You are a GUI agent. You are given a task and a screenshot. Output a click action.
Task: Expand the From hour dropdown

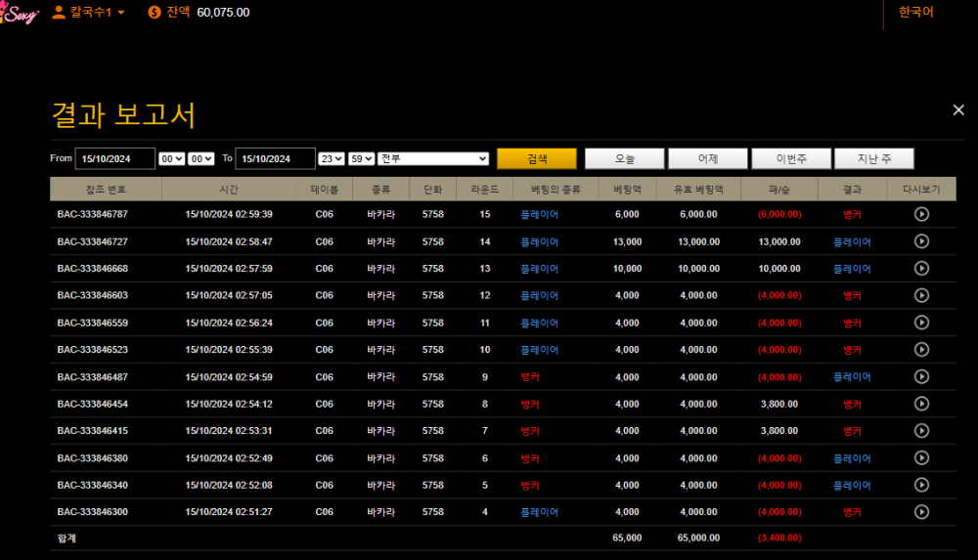tap(171, 158)
